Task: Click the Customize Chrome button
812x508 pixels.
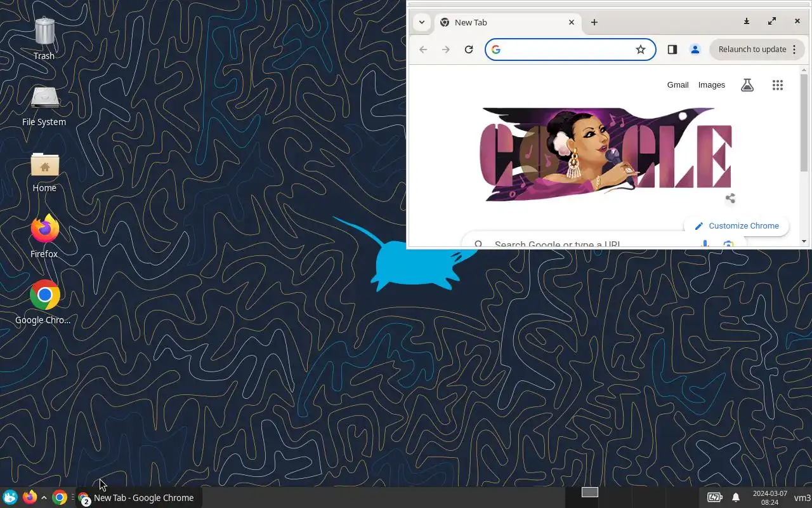Action: coord(737,226)
